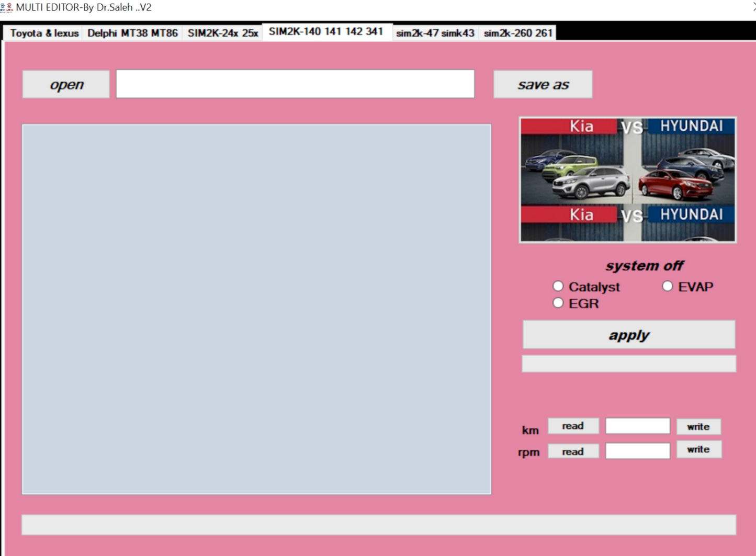Click the km value input box

tap(637, 426)
